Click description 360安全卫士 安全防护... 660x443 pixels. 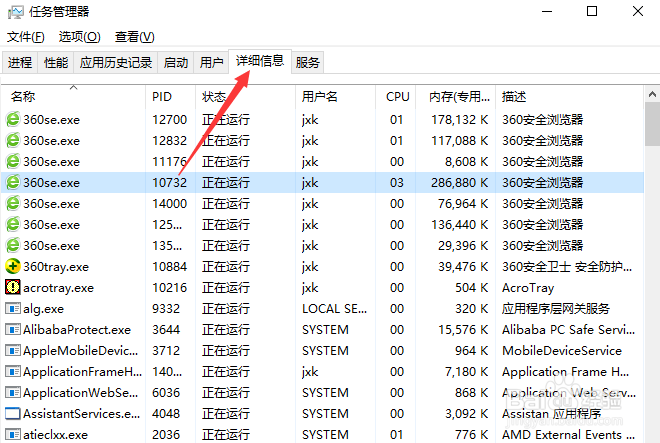(567, 267)
